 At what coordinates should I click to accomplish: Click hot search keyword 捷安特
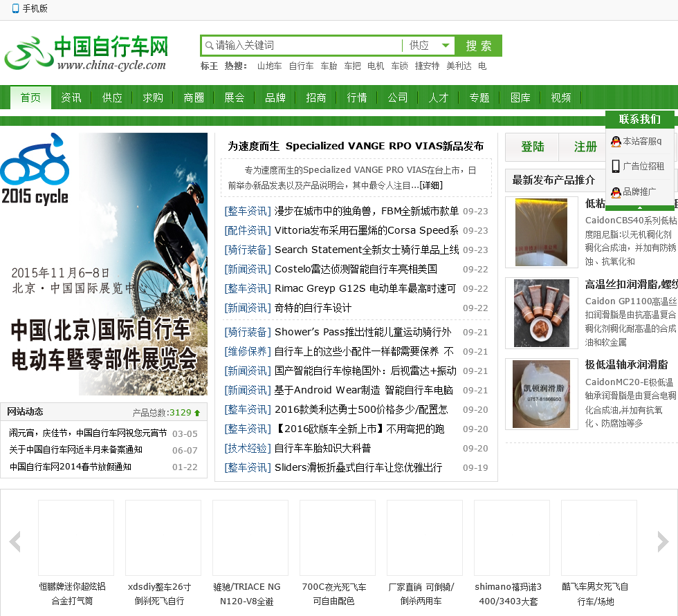tap(427, 66)
